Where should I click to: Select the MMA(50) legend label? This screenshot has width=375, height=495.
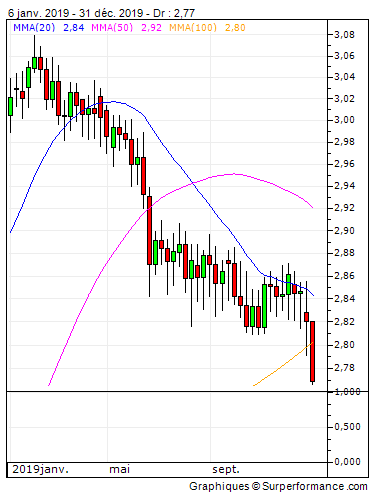[112, 27]
